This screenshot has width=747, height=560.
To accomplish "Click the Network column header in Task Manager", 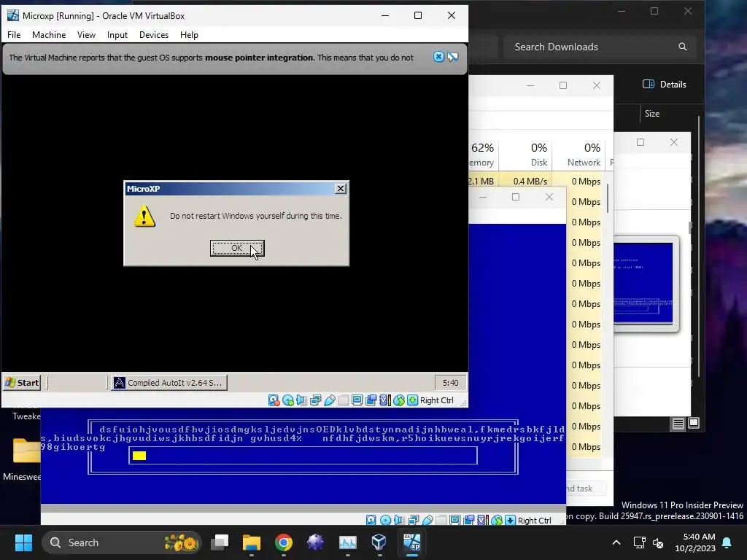I will (x=578, y=155).
